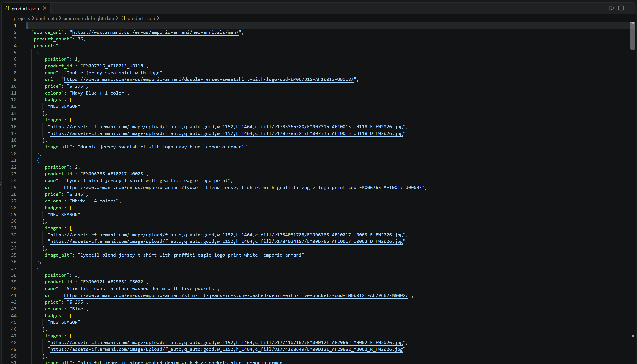Open image link ending U0003_D_FW2026.jpg

coord(227,242)
